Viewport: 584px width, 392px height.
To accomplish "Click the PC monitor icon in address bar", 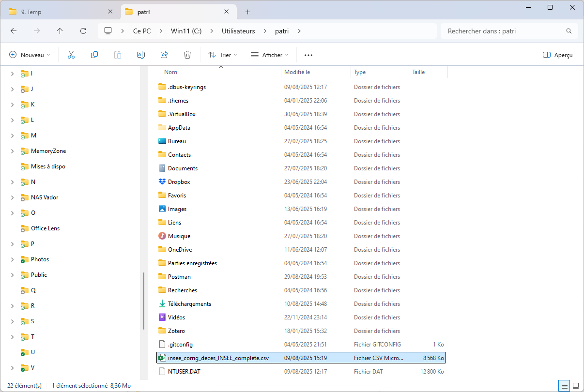I will tap(108, 30).
